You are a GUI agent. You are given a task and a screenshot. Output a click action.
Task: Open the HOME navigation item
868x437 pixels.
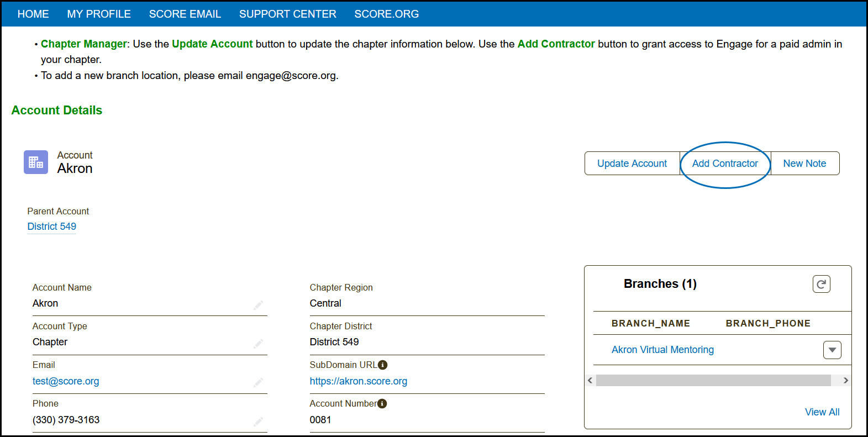click(33, 14)
